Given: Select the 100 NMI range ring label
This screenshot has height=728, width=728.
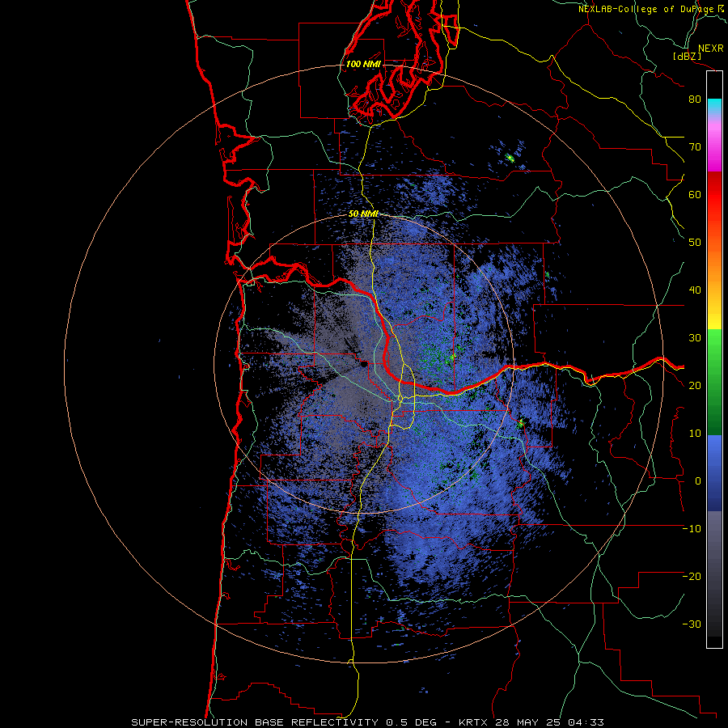Looking at the screenshot, I should (x=363, y=64).
